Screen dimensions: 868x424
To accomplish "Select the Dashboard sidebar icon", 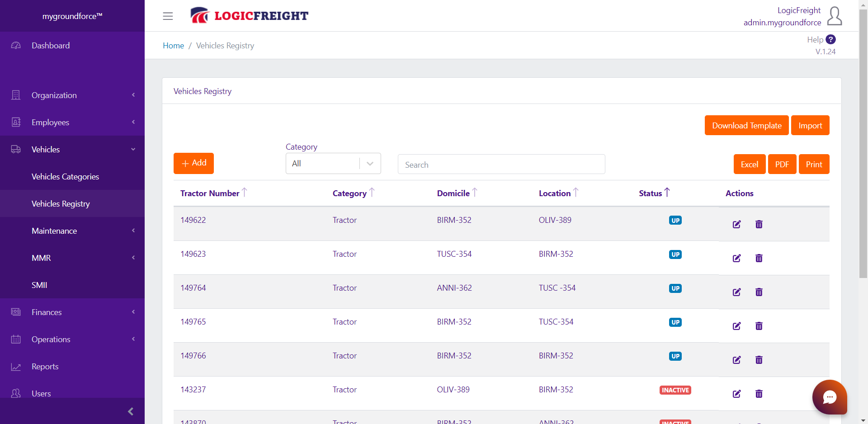I will (16, 45).
